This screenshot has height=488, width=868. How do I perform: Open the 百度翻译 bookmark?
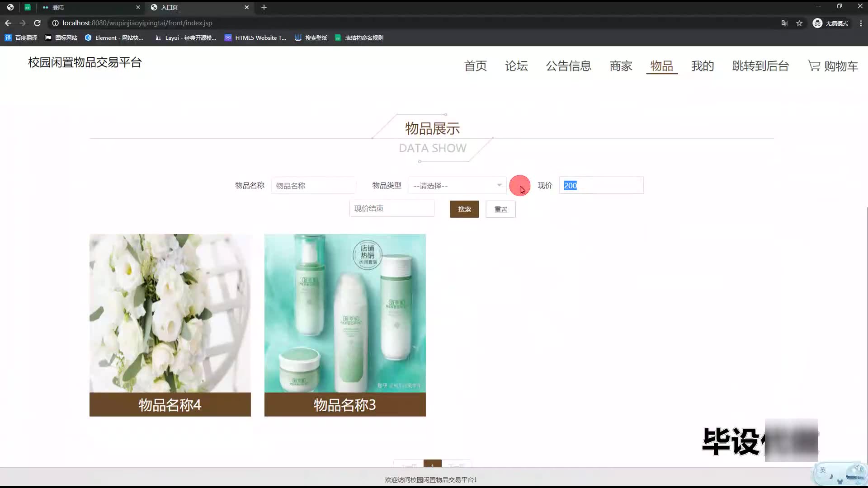(21, 38)
